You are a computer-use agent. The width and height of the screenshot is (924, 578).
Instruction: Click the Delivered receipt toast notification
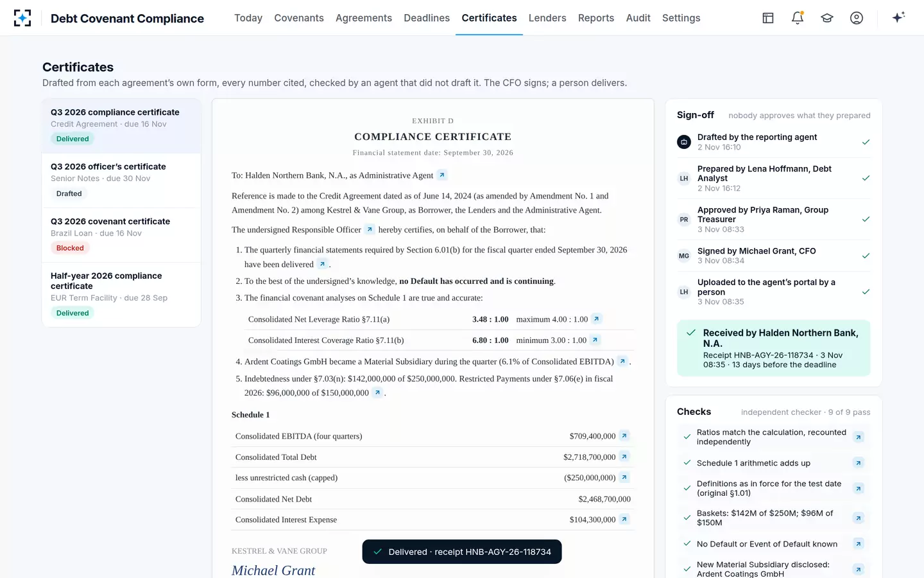pos(462,552)
